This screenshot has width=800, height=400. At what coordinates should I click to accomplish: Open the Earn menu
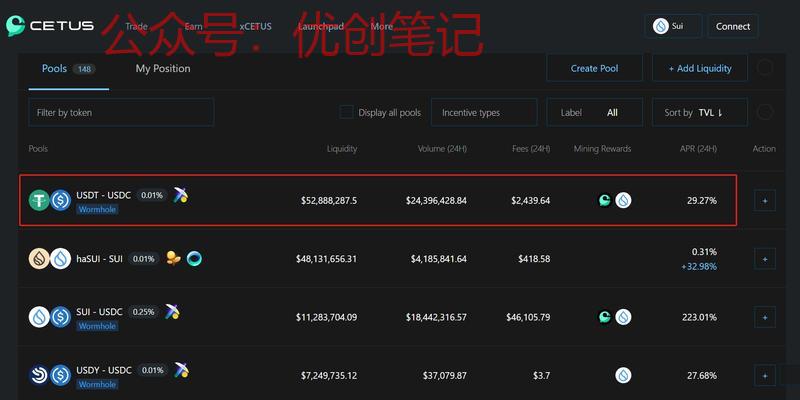pos(193,27)
